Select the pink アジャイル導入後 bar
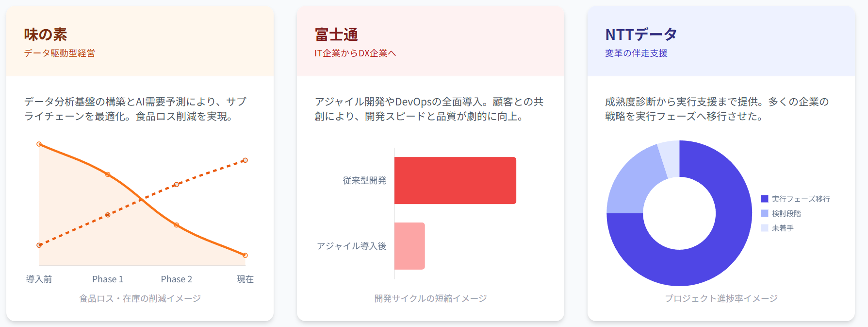This screenshot has width=868, height=327. (409, 246)
